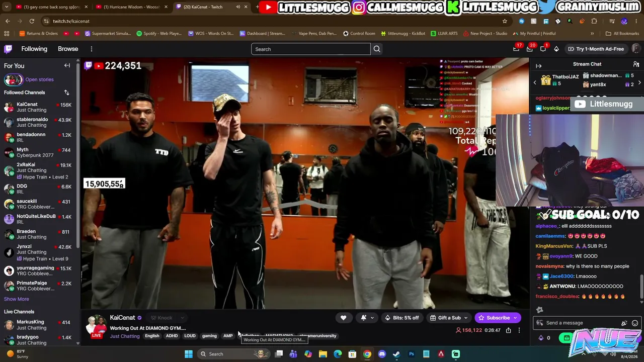
Task: Expand hidden bookmarks overflow chevron
Action: coord(592,34)
